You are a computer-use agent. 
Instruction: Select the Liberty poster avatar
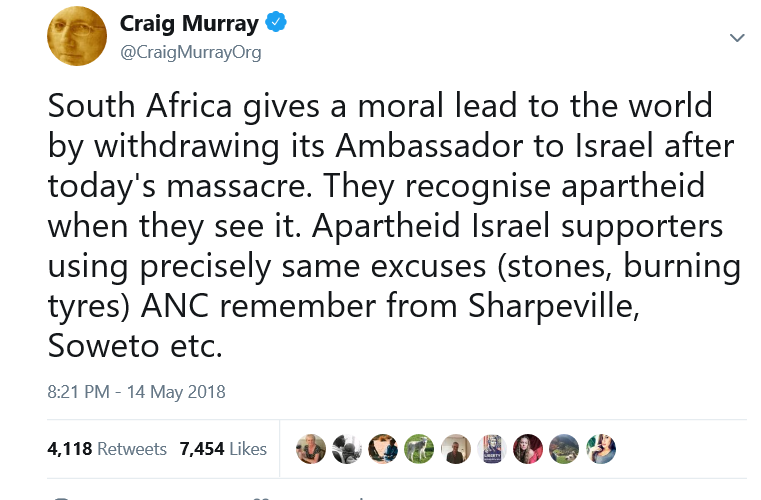pyautogui.click(x=492, y=449)
